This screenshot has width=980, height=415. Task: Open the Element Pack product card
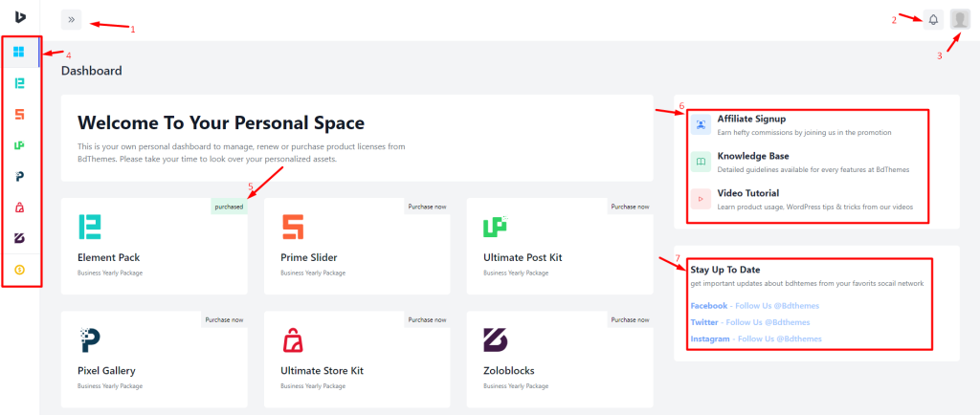(x=154, y=246)
